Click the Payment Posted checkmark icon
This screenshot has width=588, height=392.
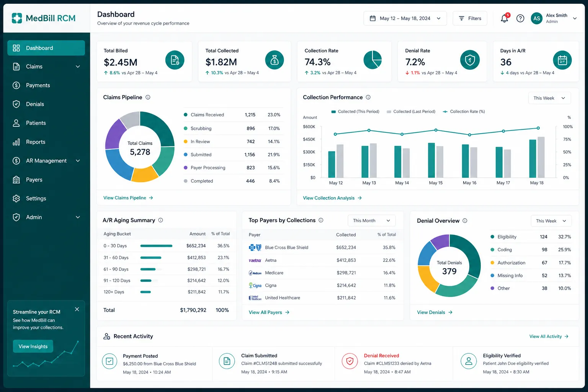point(109,361)
